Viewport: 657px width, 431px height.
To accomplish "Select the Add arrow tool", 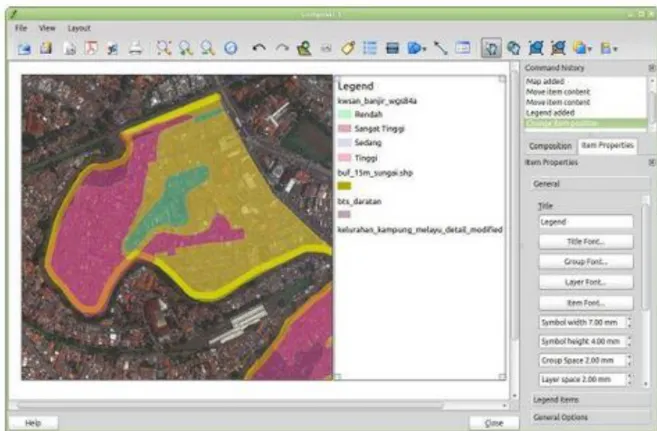I will click(x=440, y=48).
